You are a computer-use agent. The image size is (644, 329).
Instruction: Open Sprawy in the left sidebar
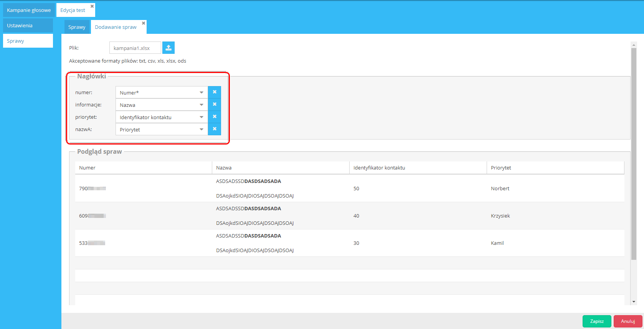pos(28,41)
